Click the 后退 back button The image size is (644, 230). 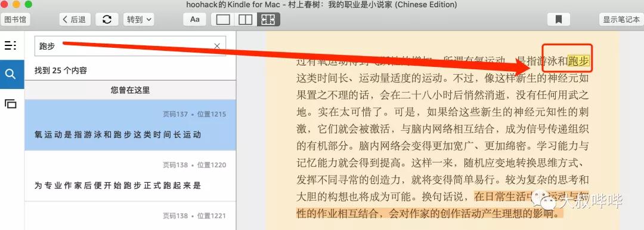pos(75,19)
